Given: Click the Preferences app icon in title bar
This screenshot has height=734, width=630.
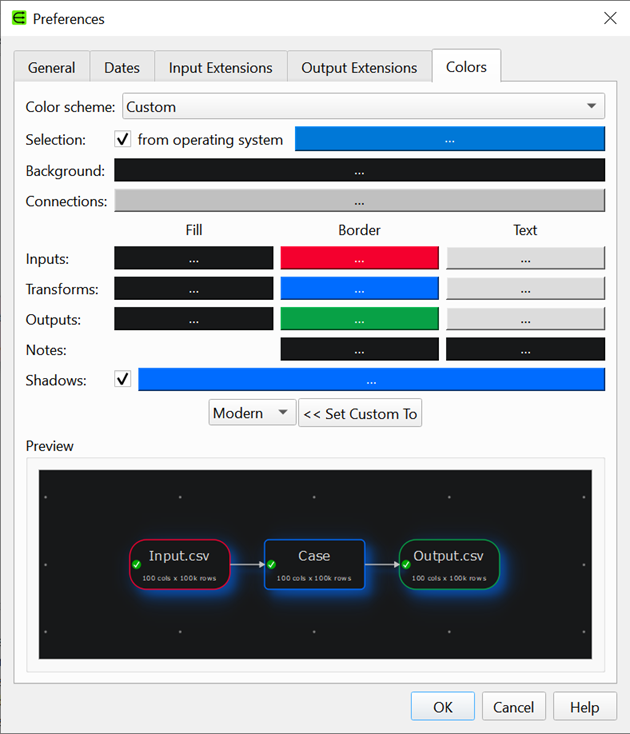Looking at the screenshot, I should [18, 18].
